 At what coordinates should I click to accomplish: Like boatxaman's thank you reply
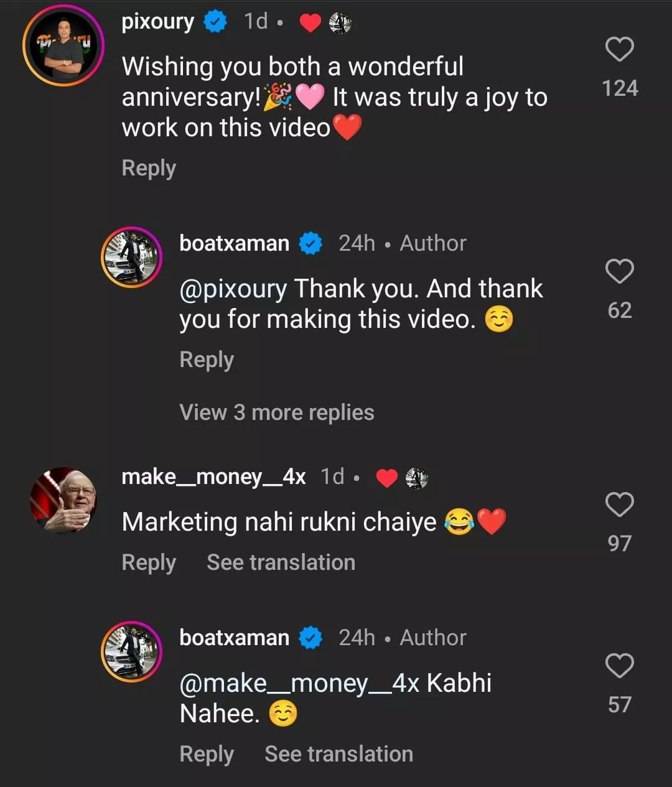619,272
